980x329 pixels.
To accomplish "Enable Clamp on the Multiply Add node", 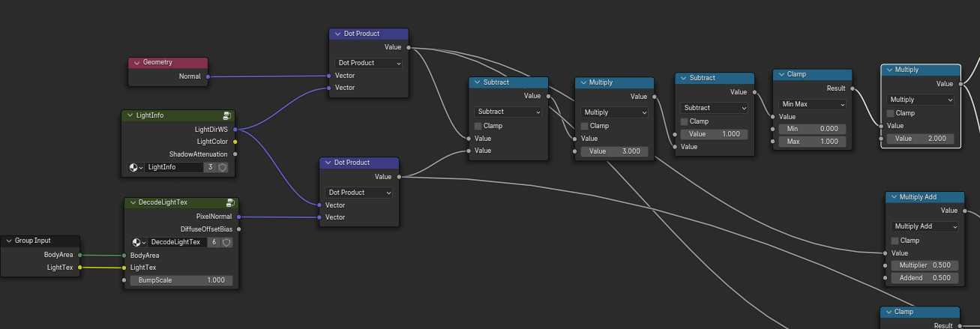I will (x=895, y=241).
